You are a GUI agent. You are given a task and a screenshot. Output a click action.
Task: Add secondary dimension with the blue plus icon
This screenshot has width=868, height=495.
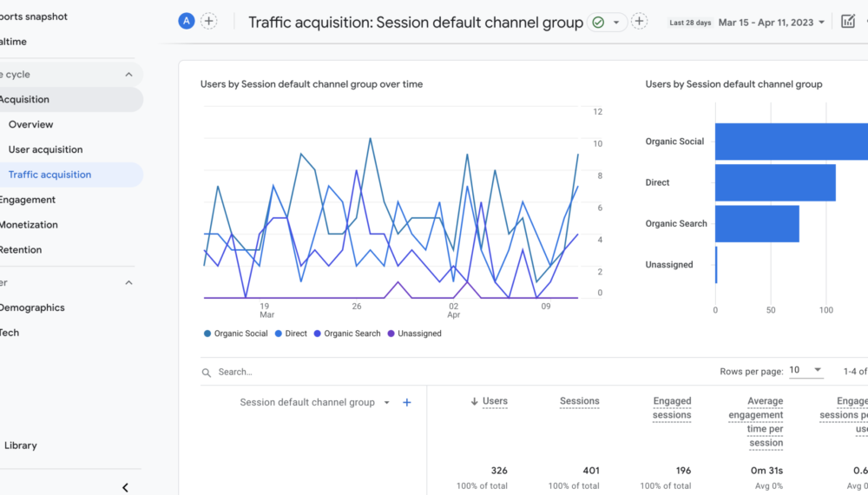[x=407, y=403]
